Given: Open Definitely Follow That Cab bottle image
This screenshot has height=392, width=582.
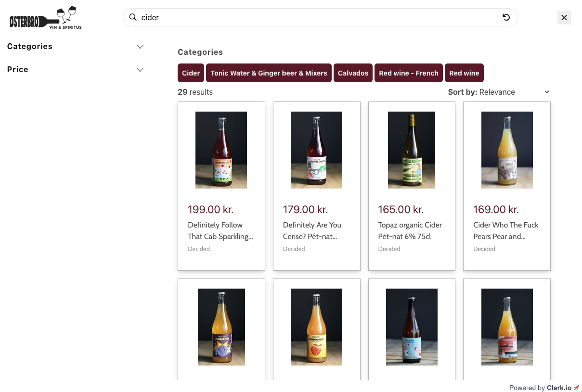Looking at the screenshot, I should tap(221, 150).
